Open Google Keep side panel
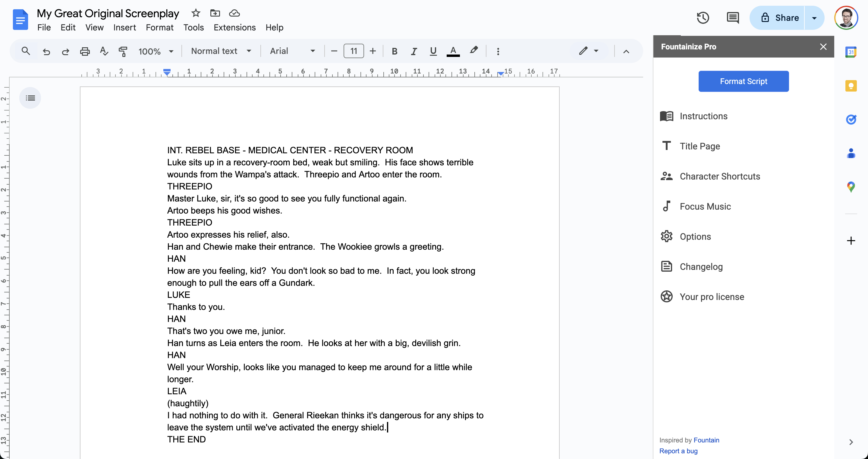 click(851, 86)
